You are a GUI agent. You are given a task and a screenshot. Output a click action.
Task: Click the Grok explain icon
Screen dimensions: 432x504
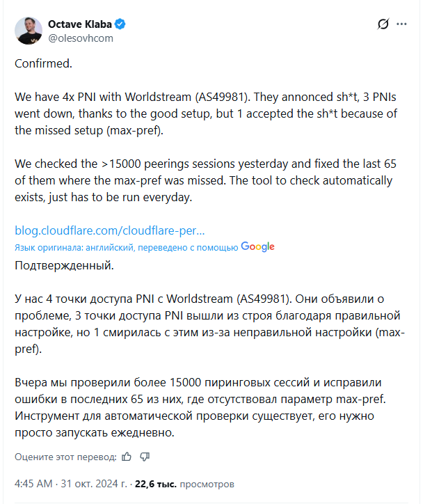pyautogui.click(x=382, y=24)
